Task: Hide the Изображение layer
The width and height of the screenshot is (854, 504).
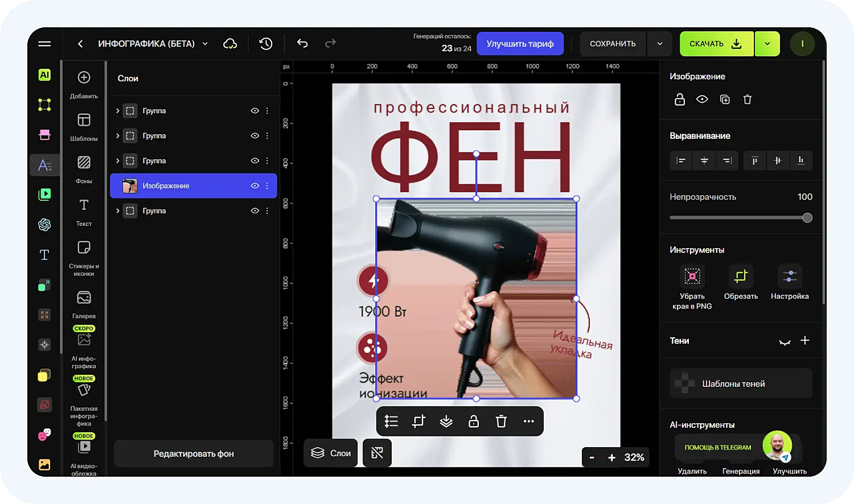Action: coord(254,185)
